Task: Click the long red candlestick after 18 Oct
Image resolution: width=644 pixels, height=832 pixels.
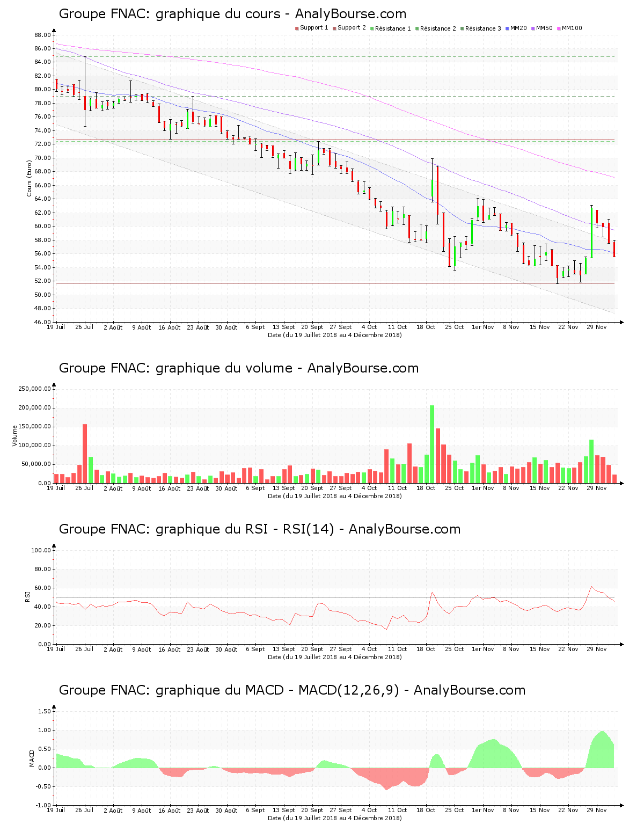Action: coord(438,191)
